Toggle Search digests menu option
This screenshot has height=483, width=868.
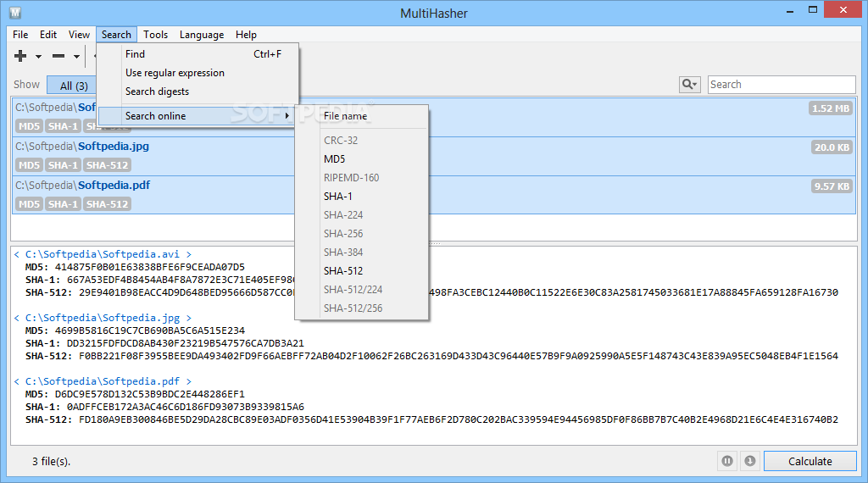point(198,92)
